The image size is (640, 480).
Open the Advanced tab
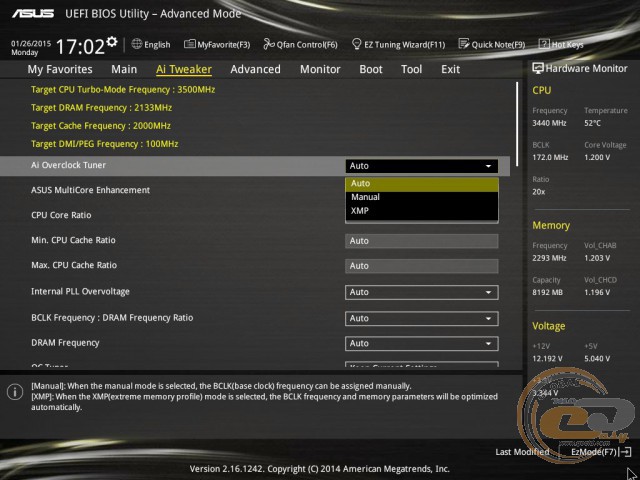tap(256, 69)
